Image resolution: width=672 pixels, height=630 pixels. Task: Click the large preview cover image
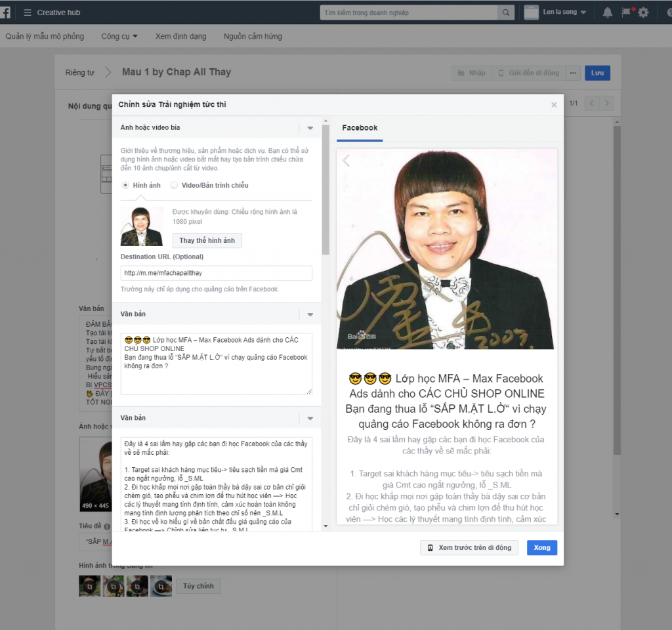(447, 249)
